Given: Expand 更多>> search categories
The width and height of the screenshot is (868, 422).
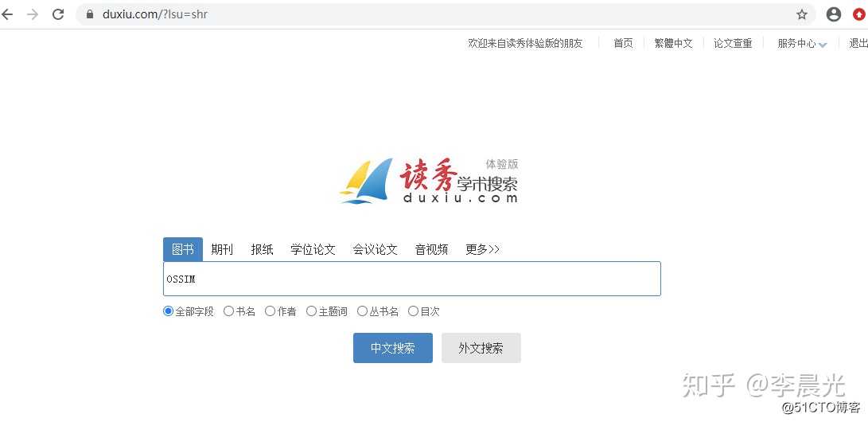Looking at the screenshot, I should (482, 249).
